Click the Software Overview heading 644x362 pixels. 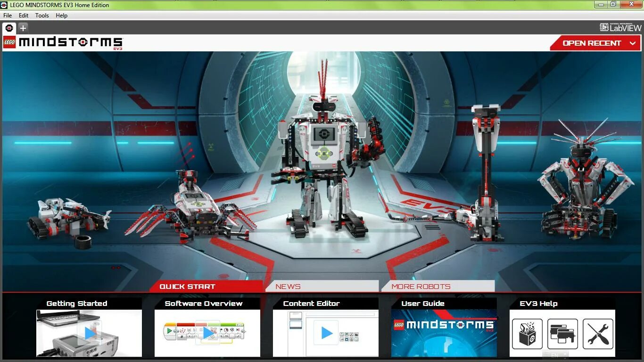[x=204, y=304]
